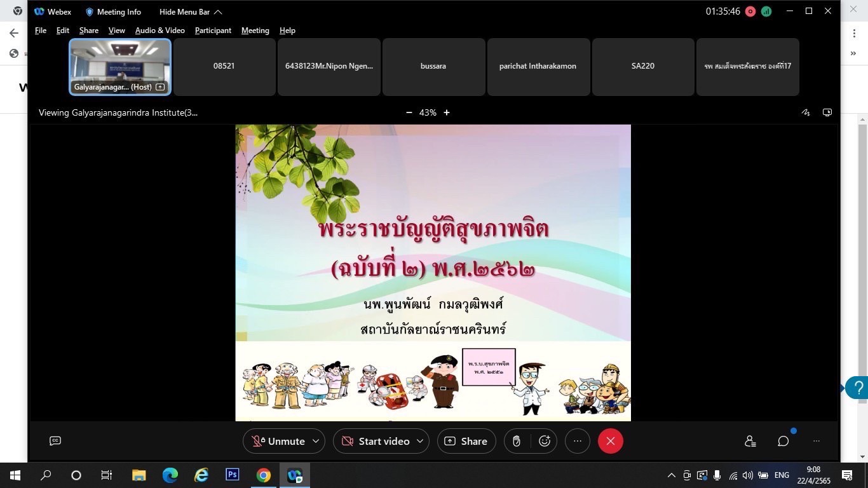The image size is (868, 488).
Task: Hide Menu Bar toggle
Action: [190, 12]
